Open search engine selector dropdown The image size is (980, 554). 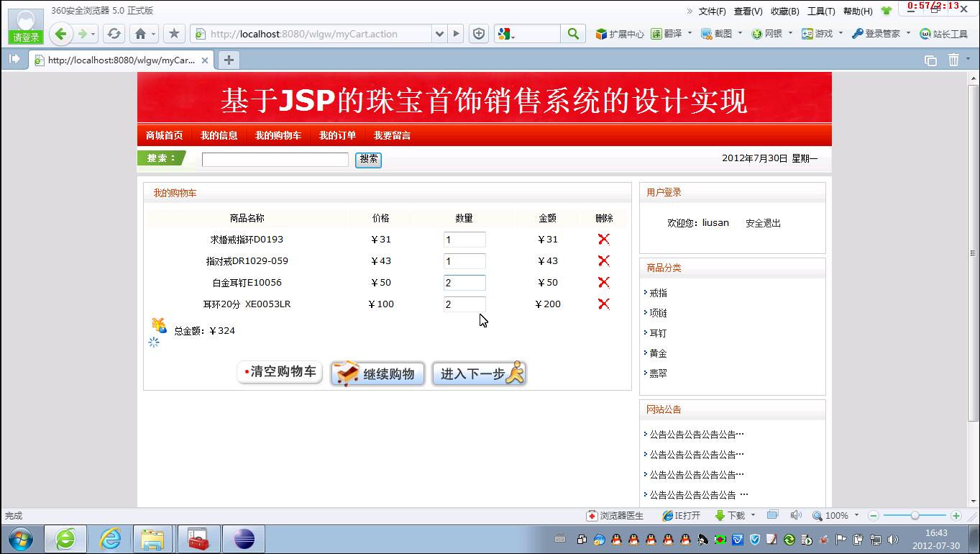pyautogui.click(x=506, y=34)
